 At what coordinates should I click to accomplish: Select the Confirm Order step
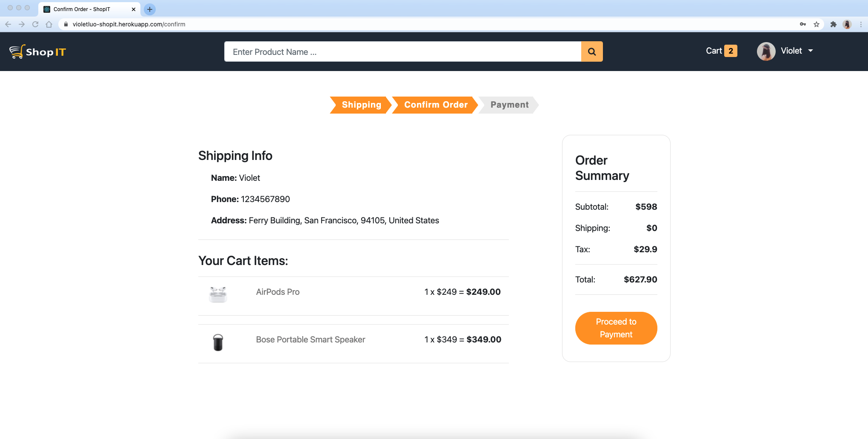[x=435, y=105]
